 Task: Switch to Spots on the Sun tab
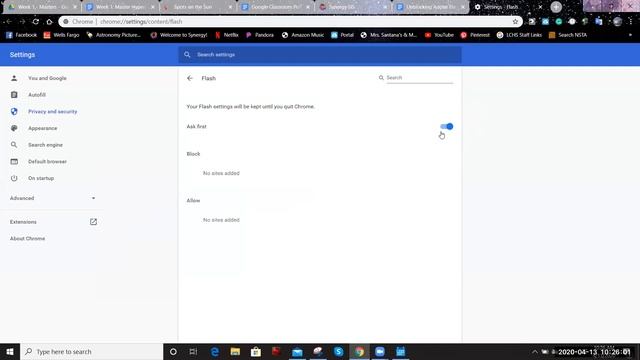click(x=198, y=7)
